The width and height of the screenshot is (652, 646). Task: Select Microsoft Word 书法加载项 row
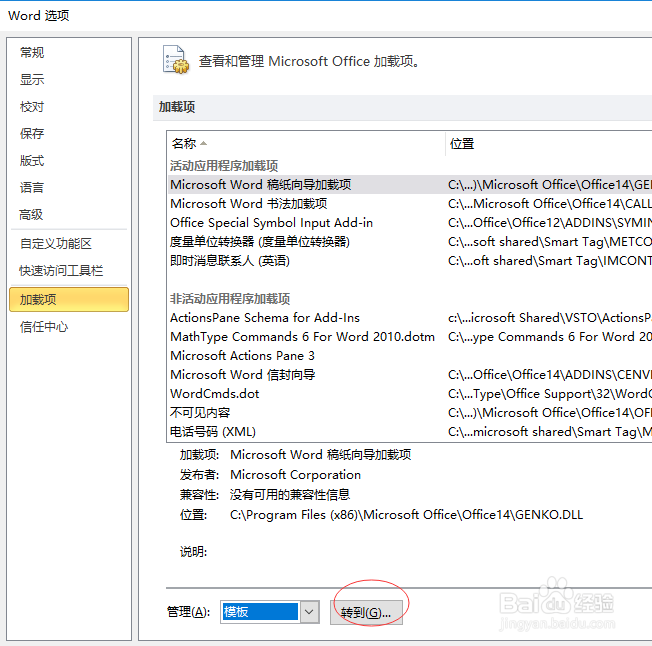pos(410,203)
